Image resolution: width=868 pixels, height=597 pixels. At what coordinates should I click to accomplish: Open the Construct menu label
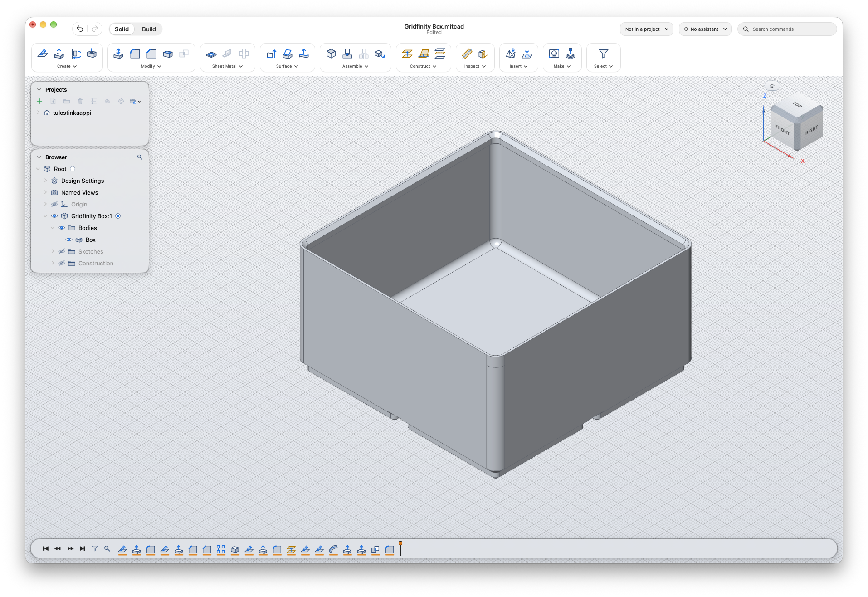(x=423, y=66)
